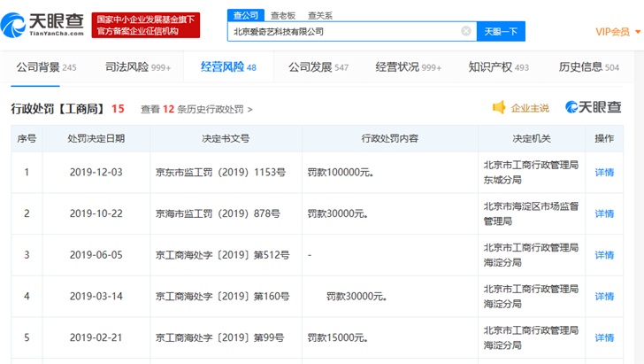Open the 知识产权 tab

pos(499,67)
